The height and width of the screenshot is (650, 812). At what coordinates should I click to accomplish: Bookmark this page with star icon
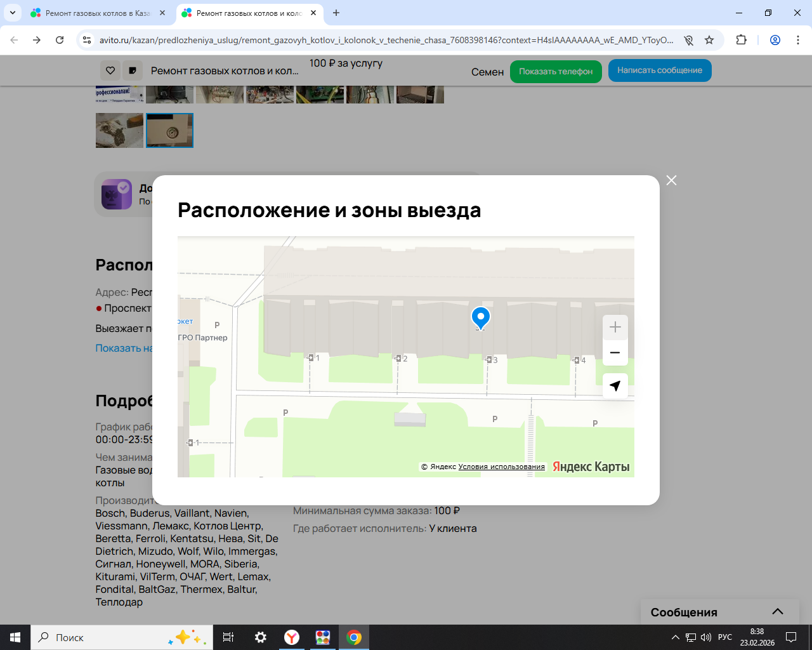[709, 40]
